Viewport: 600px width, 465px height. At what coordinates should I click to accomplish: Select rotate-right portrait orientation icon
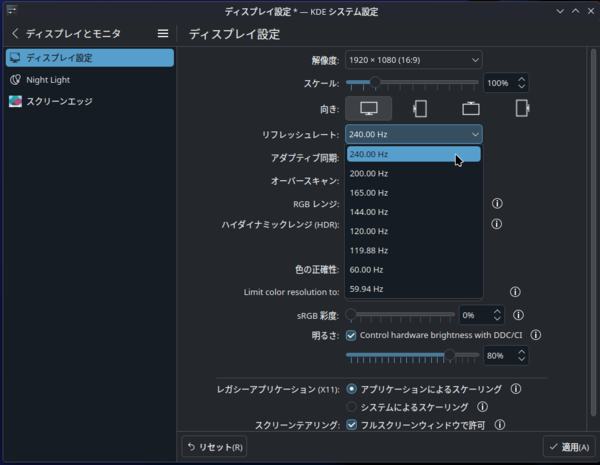pyautogui.click(x=522, y=108)
